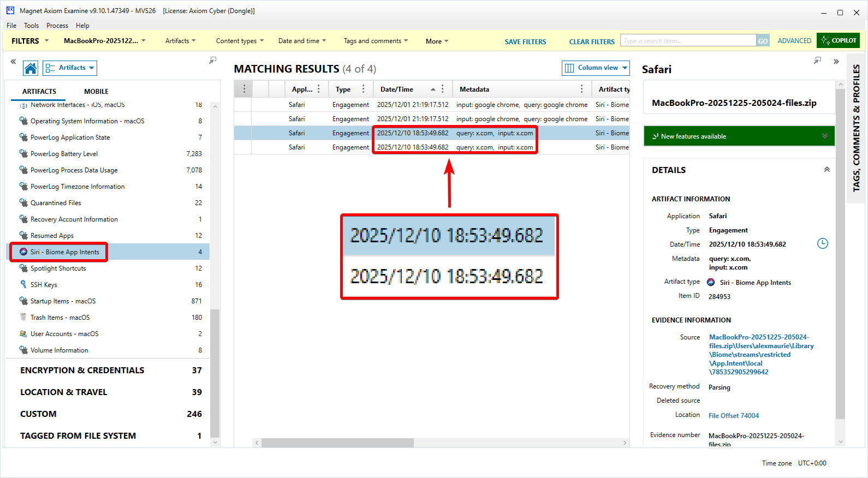Collapse the DETAILS section
The width and height of the screenshot is (868, 478).
827,170
